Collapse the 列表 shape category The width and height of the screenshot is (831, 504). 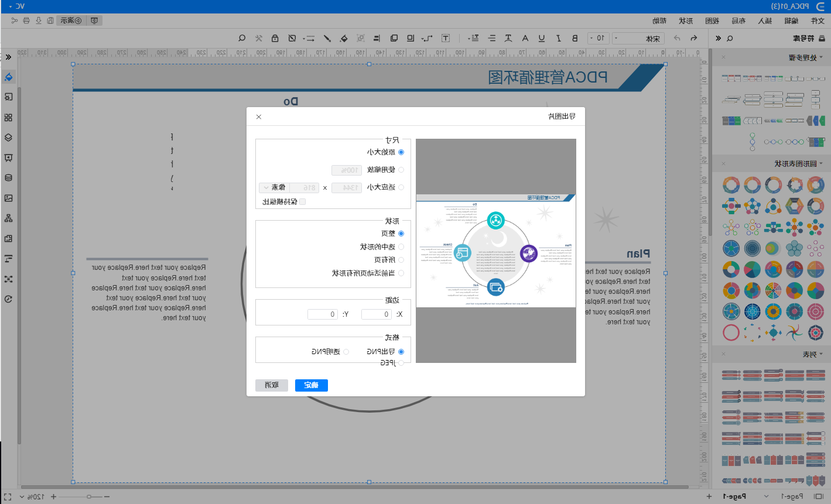coord(821,354)
